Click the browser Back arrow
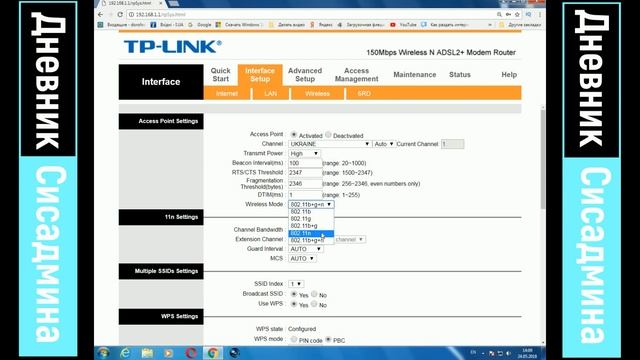Viewport: 640px width, 360px height. point(100,14)
